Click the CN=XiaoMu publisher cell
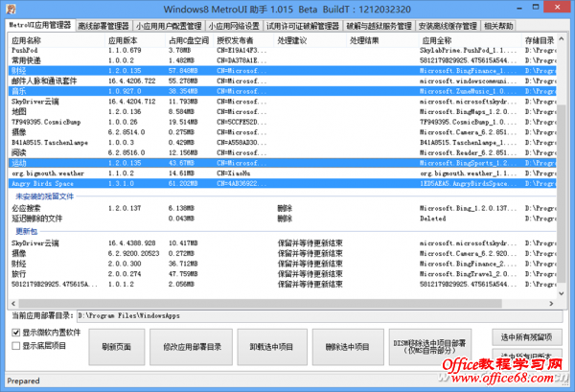This screenshot has width=575, height=392. 234,173
